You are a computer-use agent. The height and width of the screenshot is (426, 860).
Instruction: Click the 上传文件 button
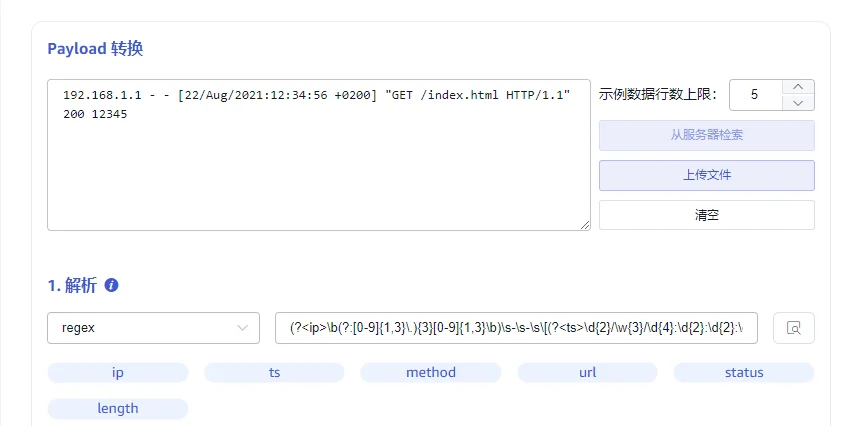click(706, 175)
